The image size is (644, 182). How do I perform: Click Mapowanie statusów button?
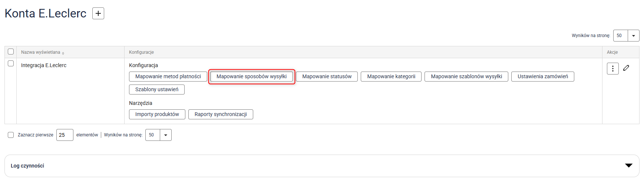[327, 76]
